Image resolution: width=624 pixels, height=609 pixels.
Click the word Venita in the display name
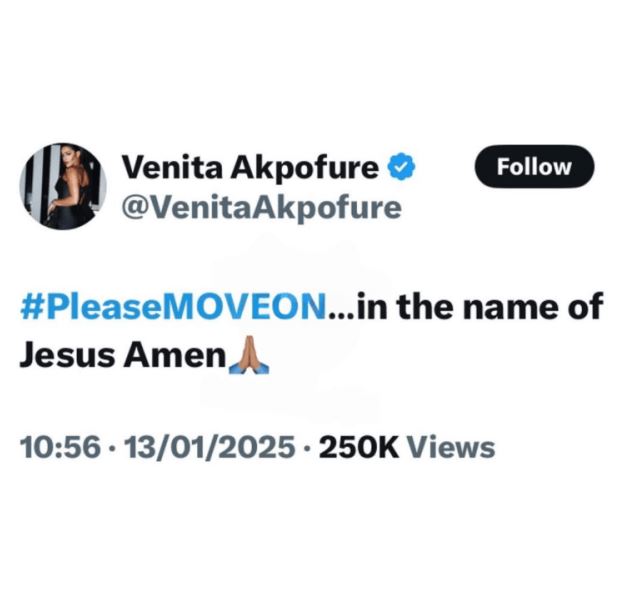tap(172, 168)
